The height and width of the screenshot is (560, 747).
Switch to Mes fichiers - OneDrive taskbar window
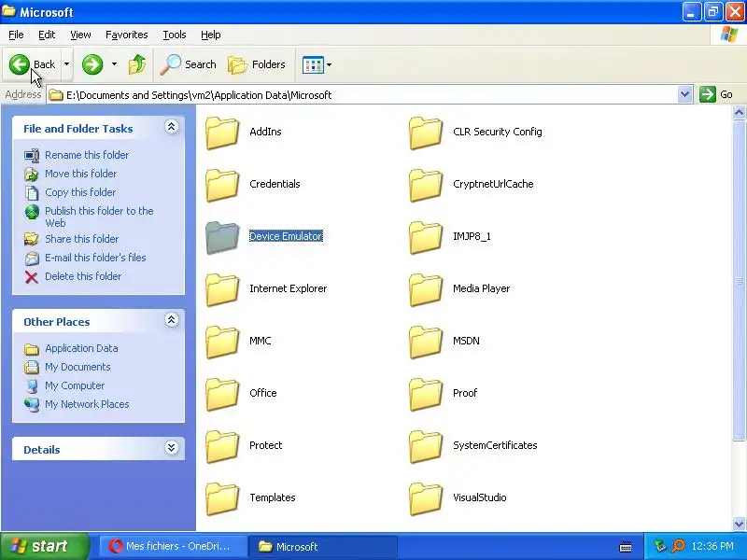(173, 547)
